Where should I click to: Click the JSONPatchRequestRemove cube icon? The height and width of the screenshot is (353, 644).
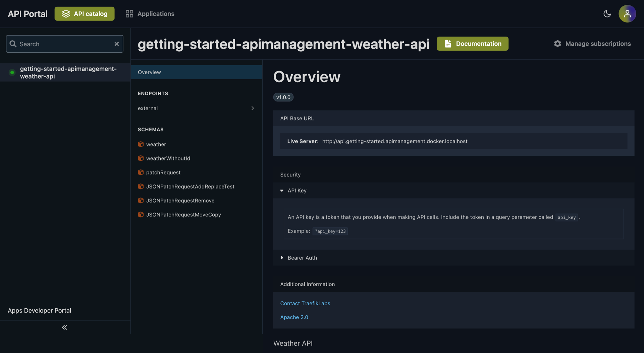(x=141, y=201)
